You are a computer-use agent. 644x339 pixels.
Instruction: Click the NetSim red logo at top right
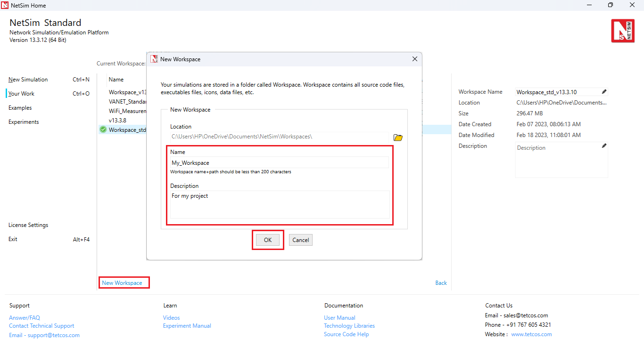coord(623,31)
